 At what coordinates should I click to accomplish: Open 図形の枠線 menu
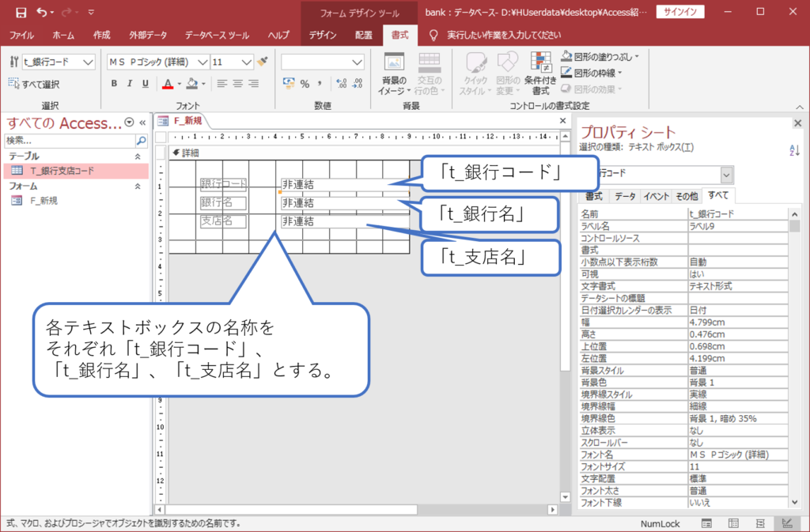(592, 73)
